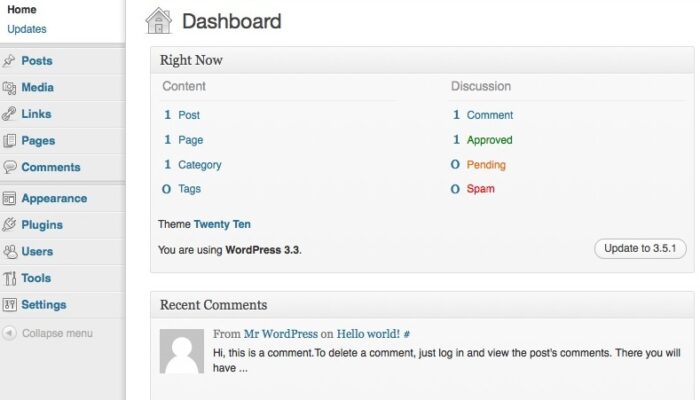This screenshot has width=700, height=400.
Task: Click the Media camera icon
Action: click(9, 88)
